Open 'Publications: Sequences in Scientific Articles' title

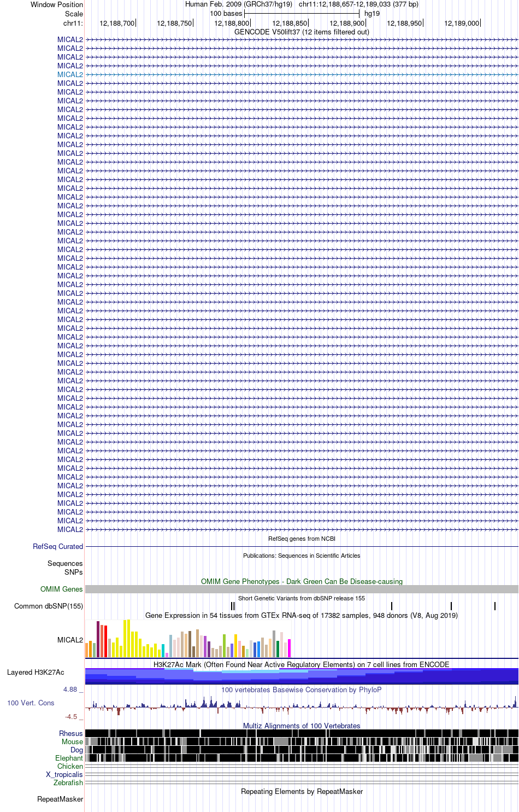(x=302, y=556)
